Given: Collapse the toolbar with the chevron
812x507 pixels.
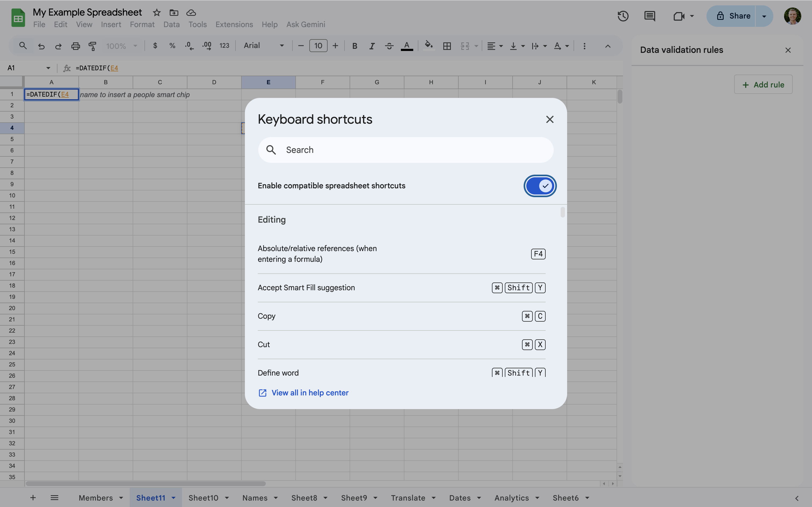Looking at the screenshot, I should pyautogui.click(x=608, y=46).
